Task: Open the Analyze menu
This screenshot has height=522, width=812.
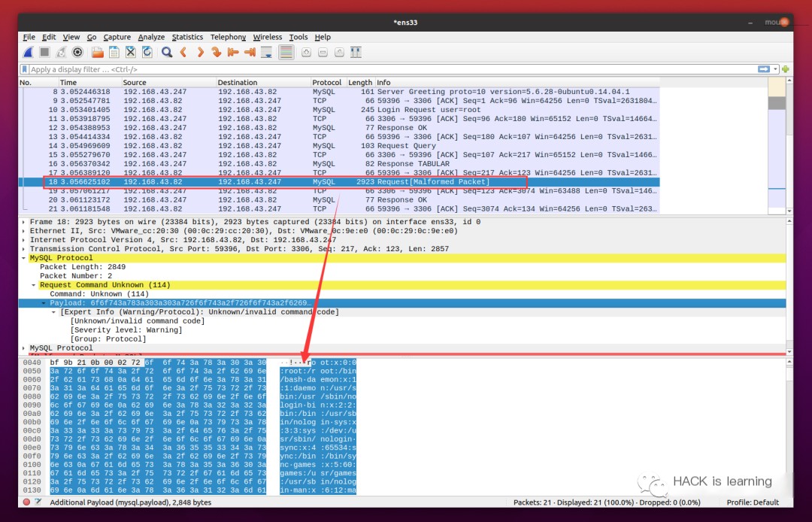Action: pos(151,38)
